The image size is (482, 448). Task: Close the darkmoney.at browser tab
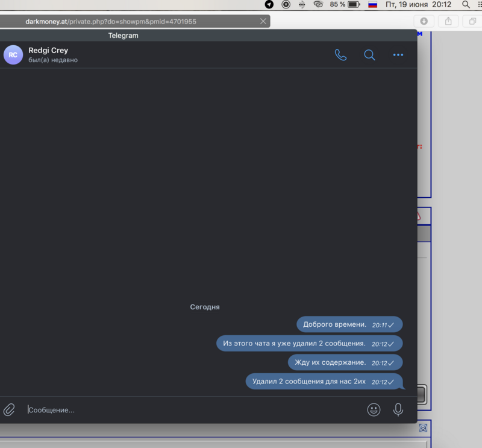(263, 21)
